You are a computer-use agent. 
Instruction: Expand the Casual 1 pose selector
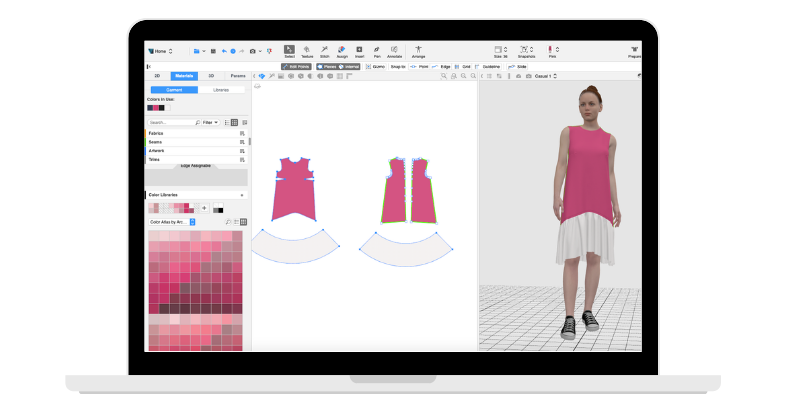(x=544, y=76)
